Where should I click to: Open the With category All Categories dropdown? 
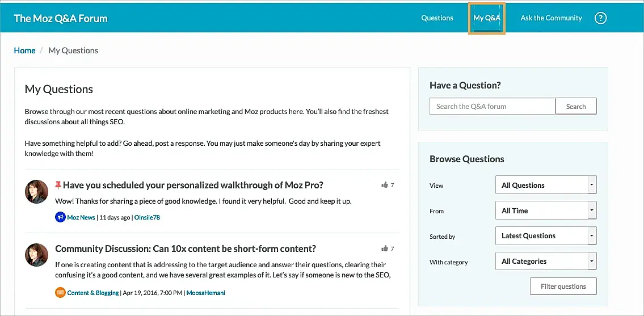545,262
